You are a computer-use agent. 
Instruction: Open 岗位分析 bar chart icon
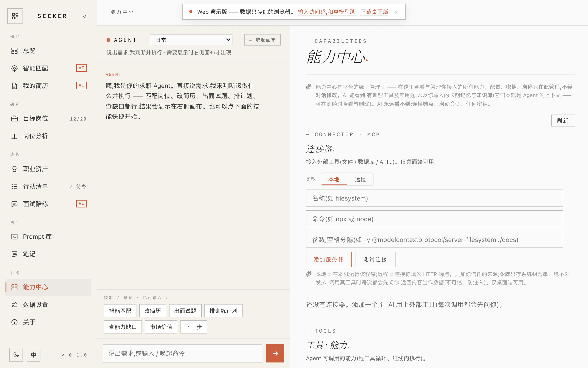point(14,136)
